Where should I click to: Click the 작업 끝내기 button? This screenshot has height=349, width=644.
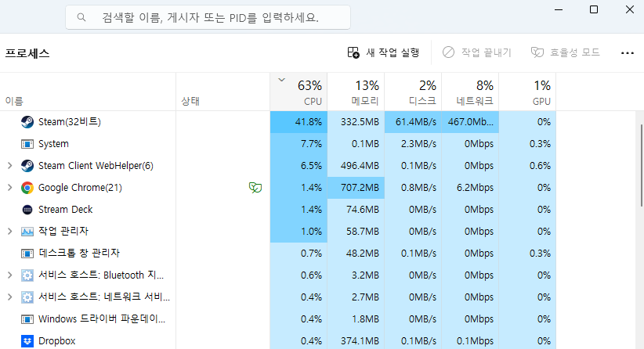pyautogui.click(x=476, y=52)
